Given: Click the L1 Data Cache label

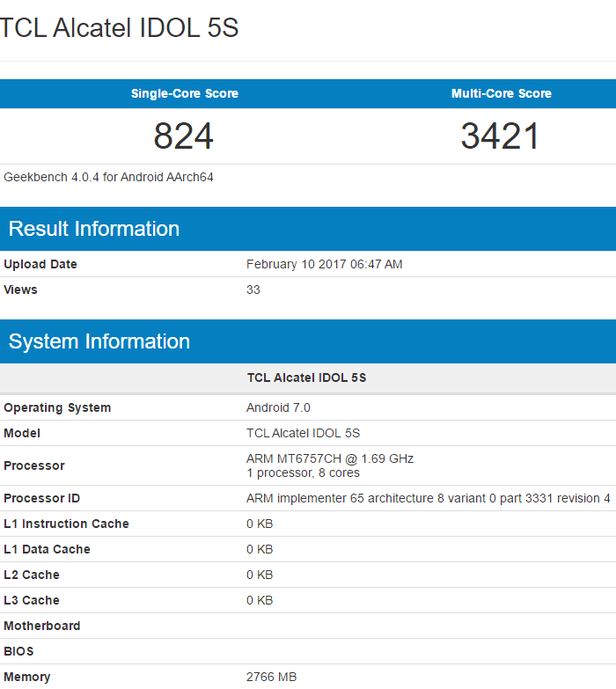Looking at the screenshot, I should 47,549.
